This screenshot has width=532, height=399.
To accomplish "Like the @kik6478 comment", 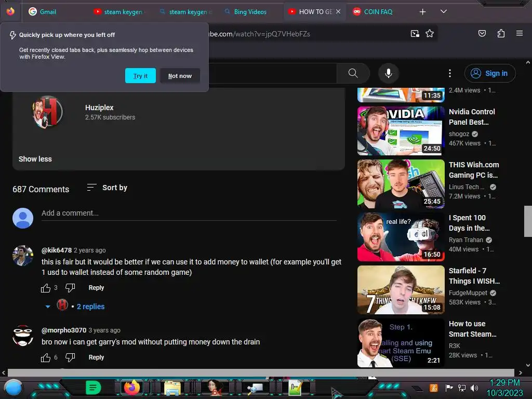I will pyautogui.click(x=46, y=288).
